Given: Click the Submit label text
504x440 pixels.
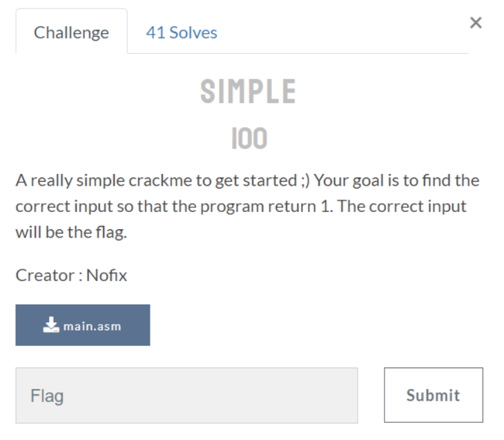Looking at the screenshot, I should 434,395.
